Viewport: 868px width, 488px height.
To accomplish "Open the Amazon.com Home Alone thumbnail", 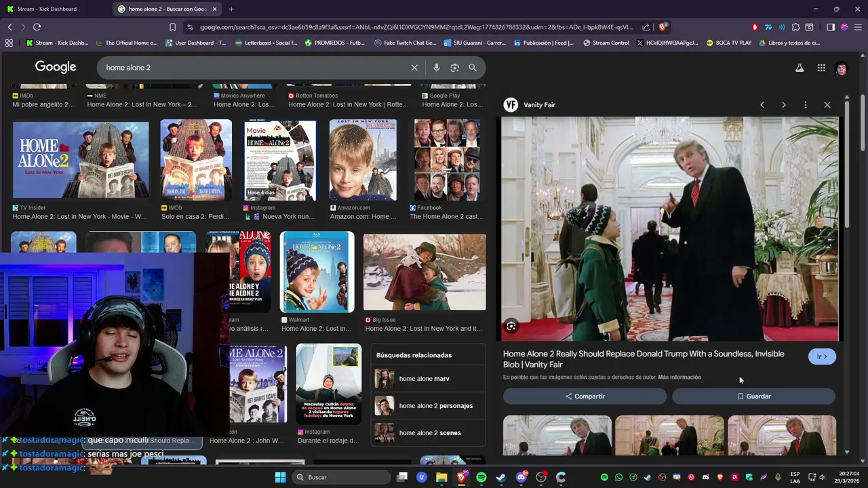I will pyautogui.click(x=363, y=160).
